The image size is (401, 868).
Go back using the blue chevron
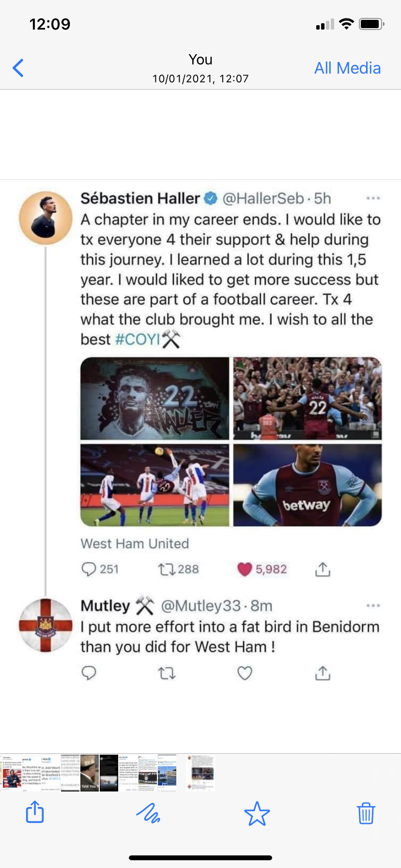pos(18,68)
